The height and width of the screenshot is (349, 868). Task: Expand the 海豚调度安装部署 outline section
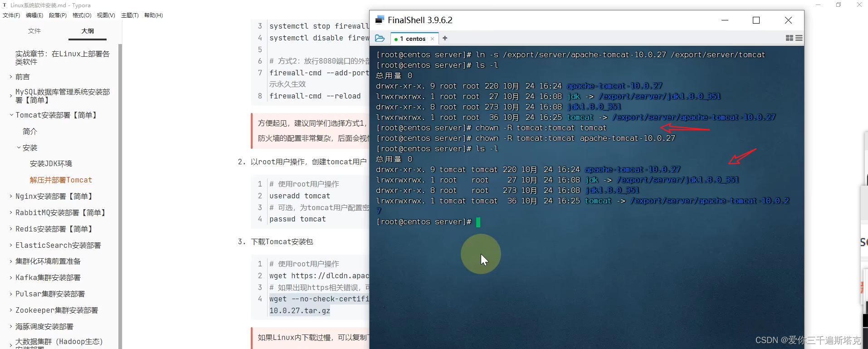11,327
